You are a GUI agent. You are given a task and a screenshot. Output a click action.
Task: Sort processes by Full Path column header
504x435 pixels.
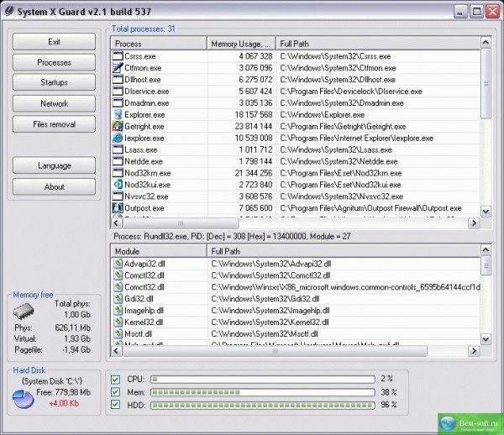(378, 44)
